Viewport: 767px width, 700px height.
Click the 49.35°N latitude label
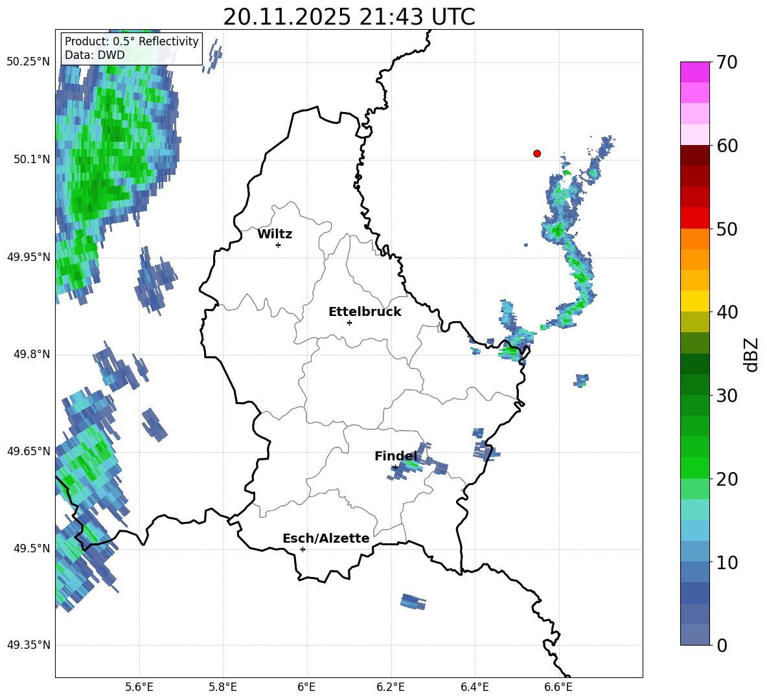[x=29, y=645]
